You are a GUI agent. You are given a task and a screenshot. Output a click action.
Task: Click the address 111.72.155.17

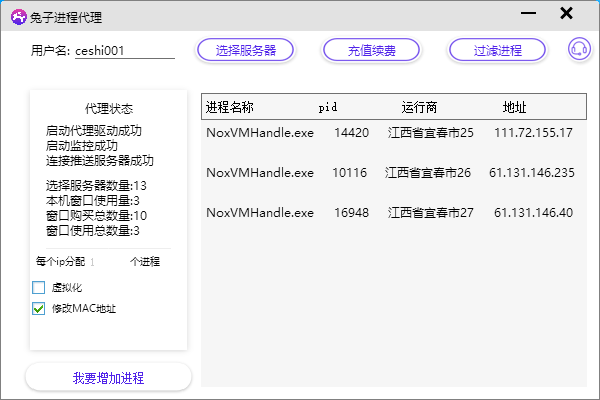pyautogui.click(x=533, y=133)
